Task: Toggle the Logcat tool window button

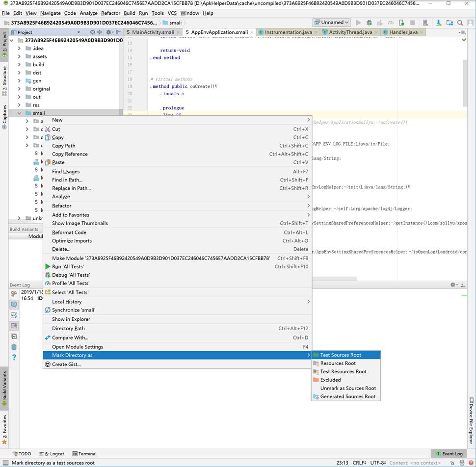Action: pos(52,454)
